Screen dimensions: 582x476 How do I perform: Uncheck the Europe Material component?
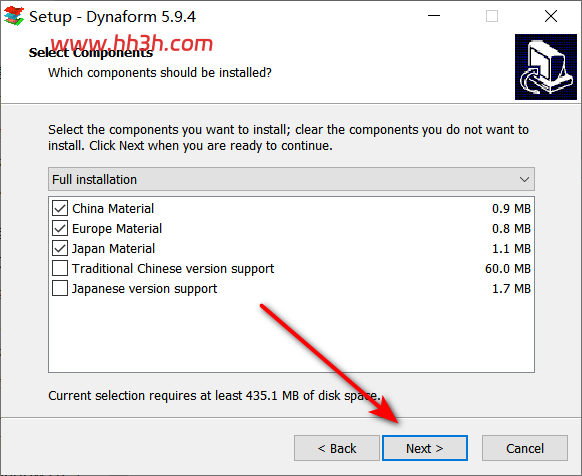pyautogui.click(x=60, y=228)
